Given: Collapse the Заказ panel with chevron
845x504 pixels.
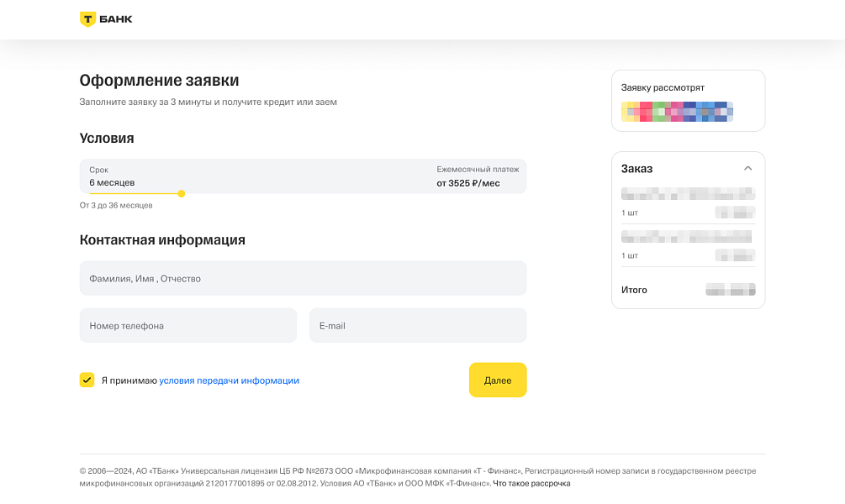Looking at the screenshot, I should [747, 169].
